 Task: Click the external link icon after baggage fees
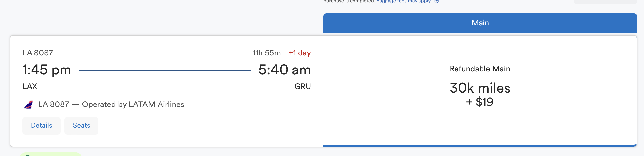tap(436, 1)
